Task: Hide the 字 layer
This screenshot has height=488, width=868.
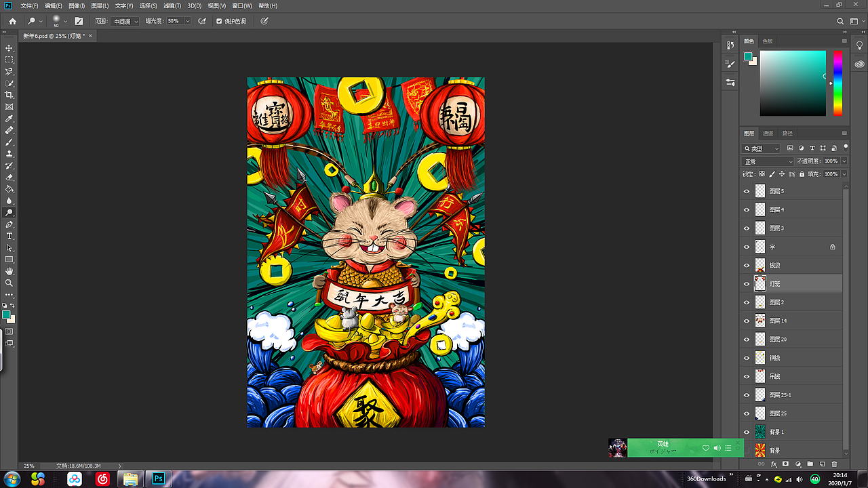Action: click(x=747, y=247)
